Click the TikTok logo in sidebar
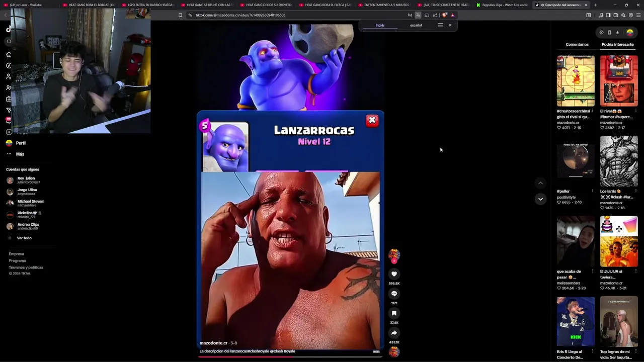Viewport: 644px width, 362px height. coord(9,29)
